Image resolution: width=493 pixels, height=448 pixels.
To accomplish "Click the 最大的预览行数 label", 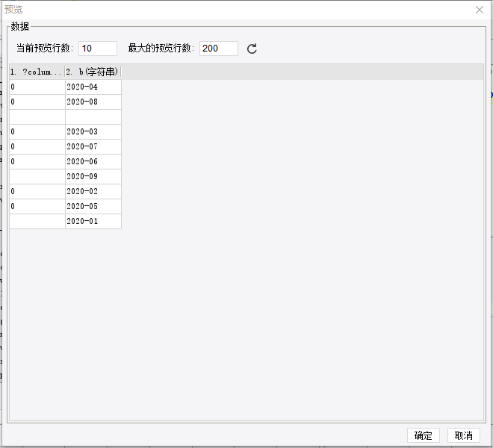I will (161, 48).
